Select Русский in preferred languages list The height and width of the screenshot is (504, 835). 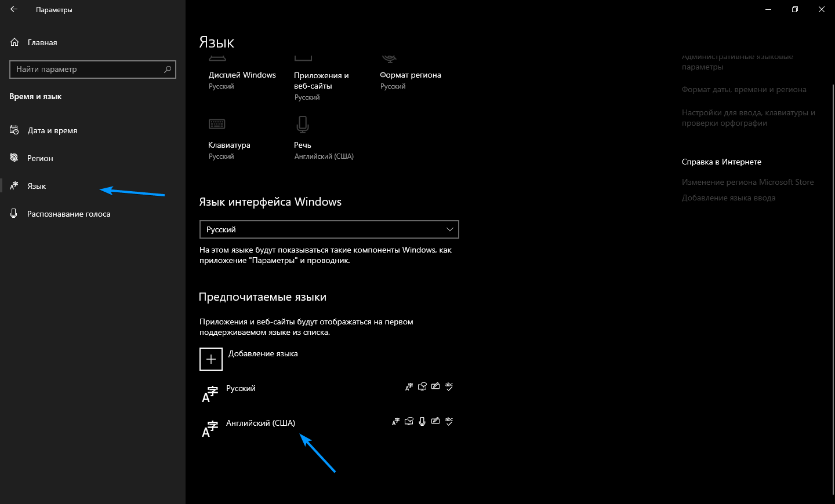(x=241, y=389)
